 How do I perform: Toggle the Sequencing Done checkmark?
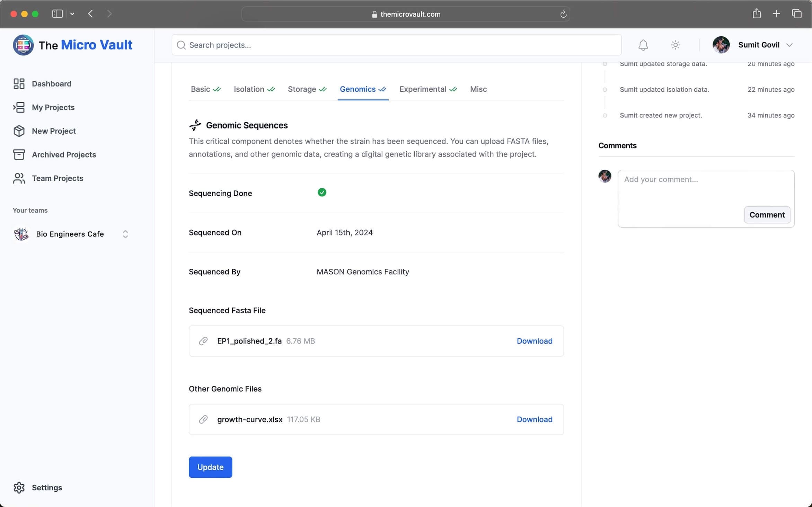point(322,192)
